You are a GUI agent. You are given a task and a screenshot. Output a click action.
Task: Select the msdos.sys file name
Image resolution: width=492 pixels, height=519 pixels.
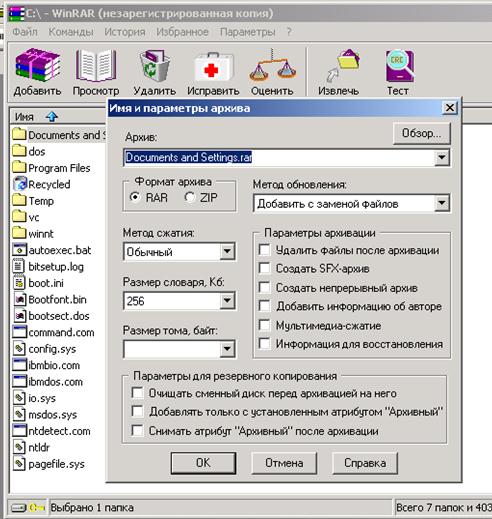point(53,415)
